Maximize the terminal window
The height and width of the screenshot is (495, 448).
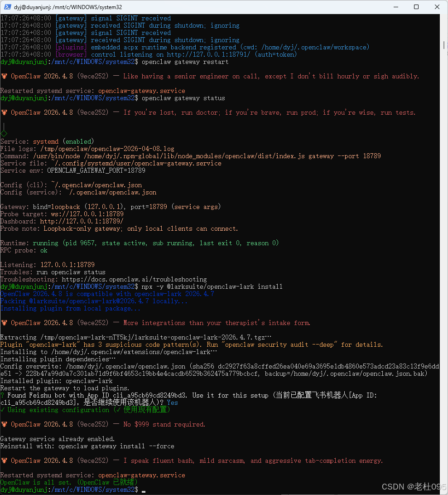pos(416,7)
